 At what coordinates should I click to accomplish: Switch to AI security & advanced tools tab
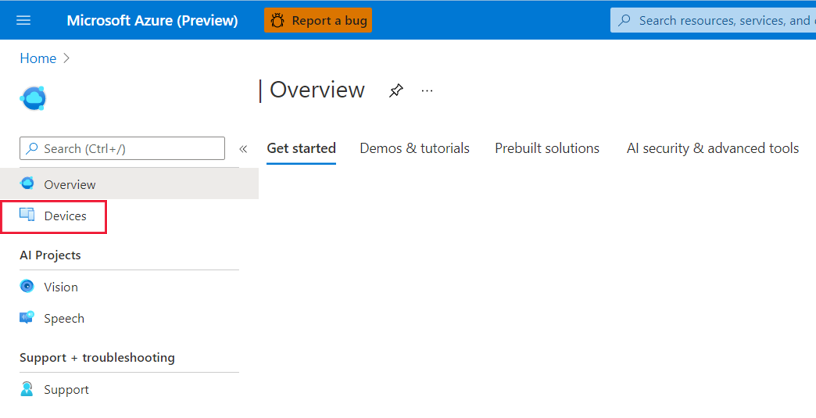[713, 148]
